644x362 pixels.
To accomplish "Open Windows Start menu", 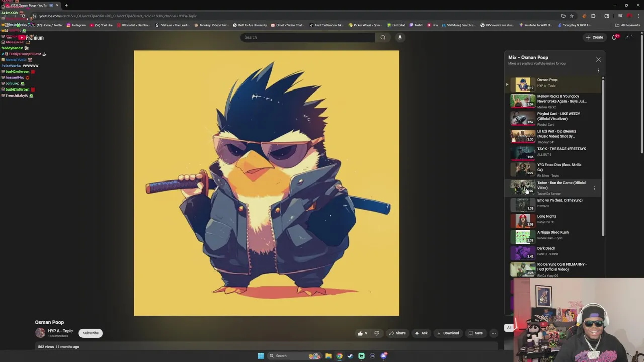I will (261, 356).
